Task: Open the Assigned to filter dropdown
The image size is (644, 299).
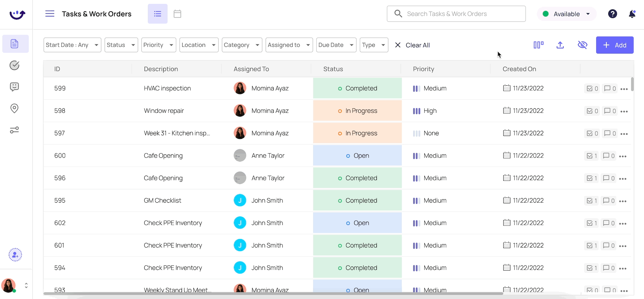Action: [289, 45]
